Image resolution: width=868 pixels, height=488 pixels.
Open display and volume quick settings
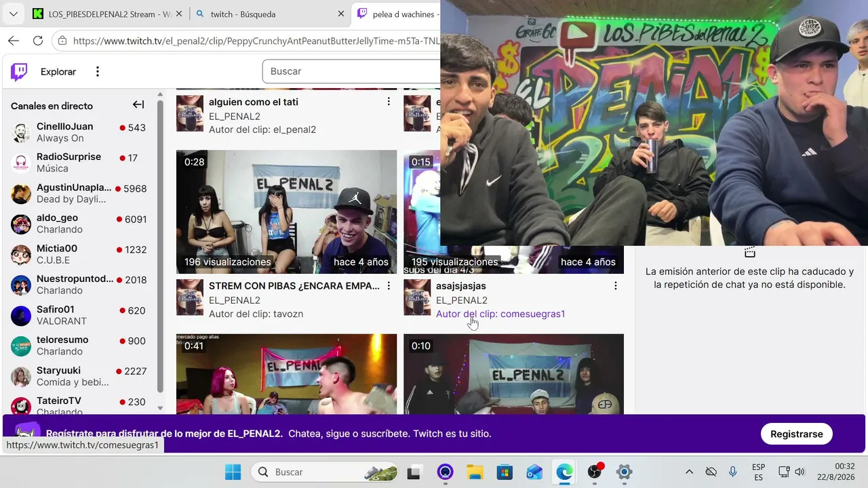(x=792, y=472)
